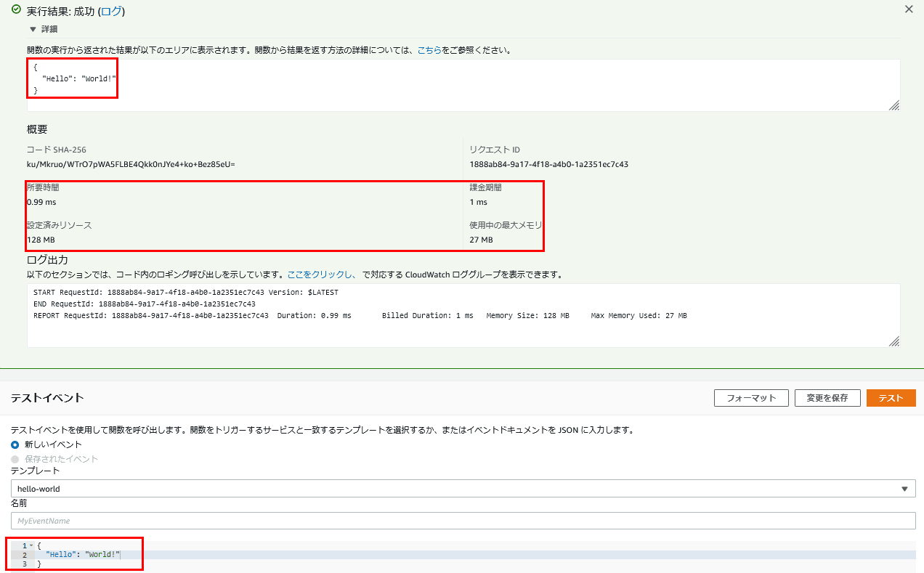Viewport: 924px width, 573px height.
Task: Click the returned result JSON text area
Action: [x=463, y=85]
